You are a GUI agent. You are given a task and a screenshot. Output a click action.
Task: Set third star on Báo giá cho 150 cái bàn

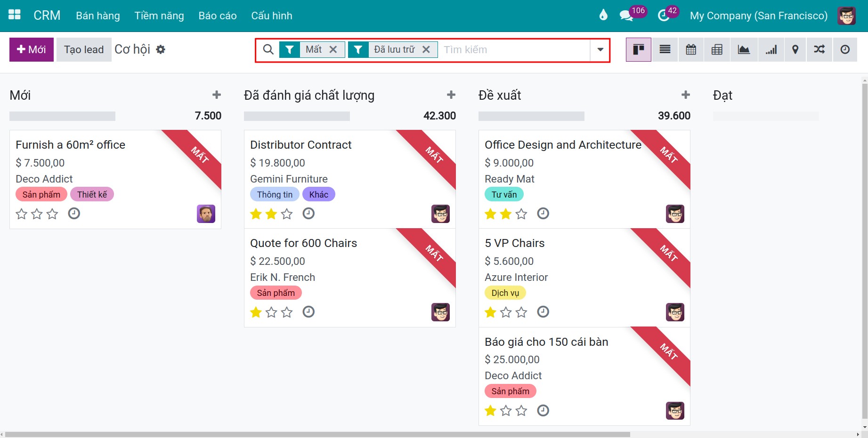(521, 411)
